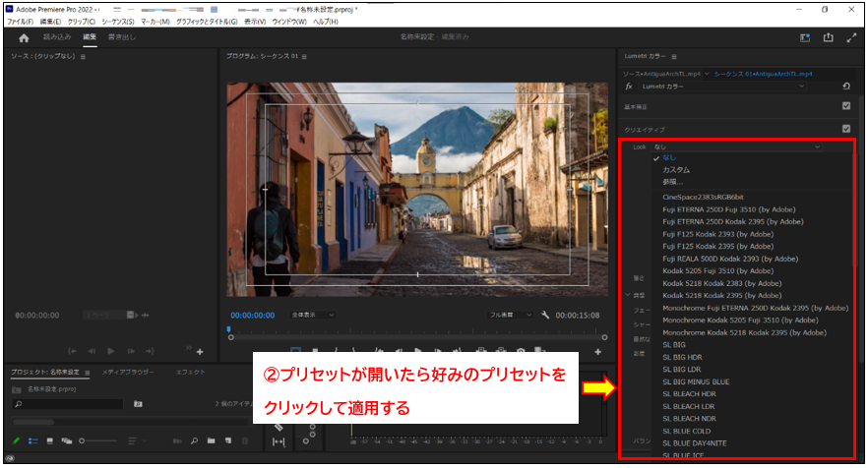Play the clip in Source monitor
The height and width of the screenshot is (468, 868).
(x=110, y=351)
